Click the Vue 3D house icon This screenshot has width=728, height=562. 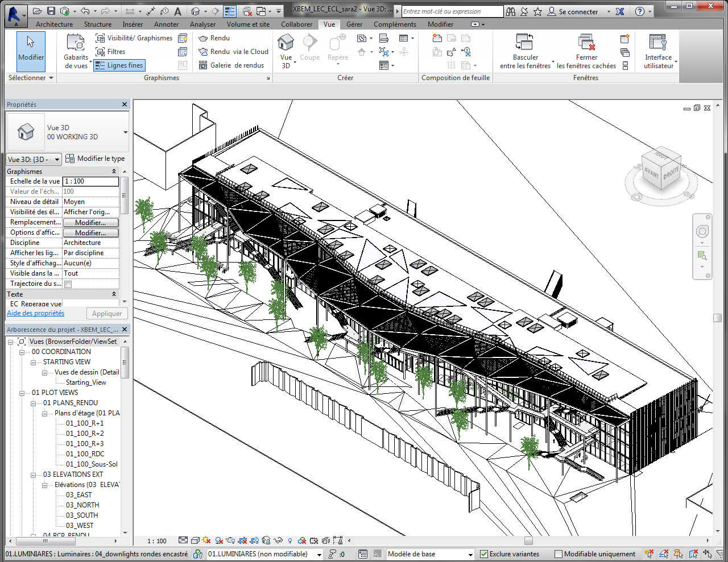tap(286, 43)
